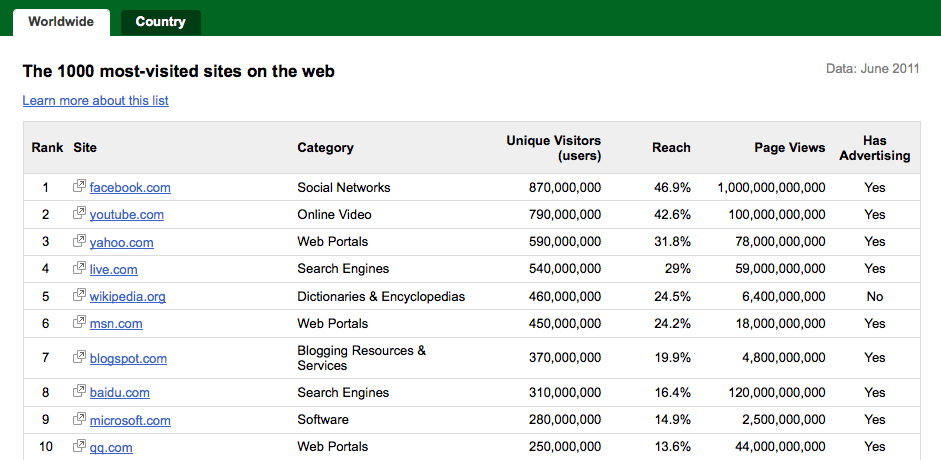Screen dimensions: 941x460
Task: Select 'No' advertising value for wikipedia.org
Action: point(875,297)
